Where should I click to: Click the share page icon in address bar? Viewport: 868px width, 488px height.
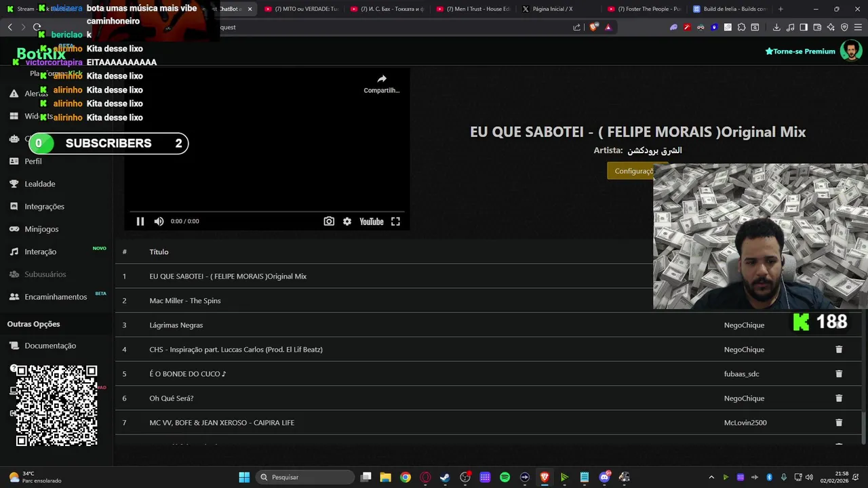coord(577,27)
